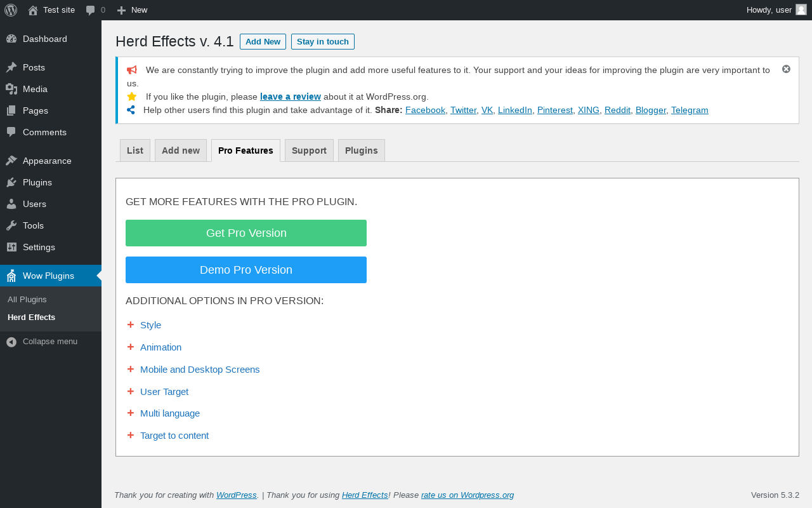Image resolution: width=812 pixels, height=508 pixels.
Task: Share on Facebook link
Action: (425, 110)
